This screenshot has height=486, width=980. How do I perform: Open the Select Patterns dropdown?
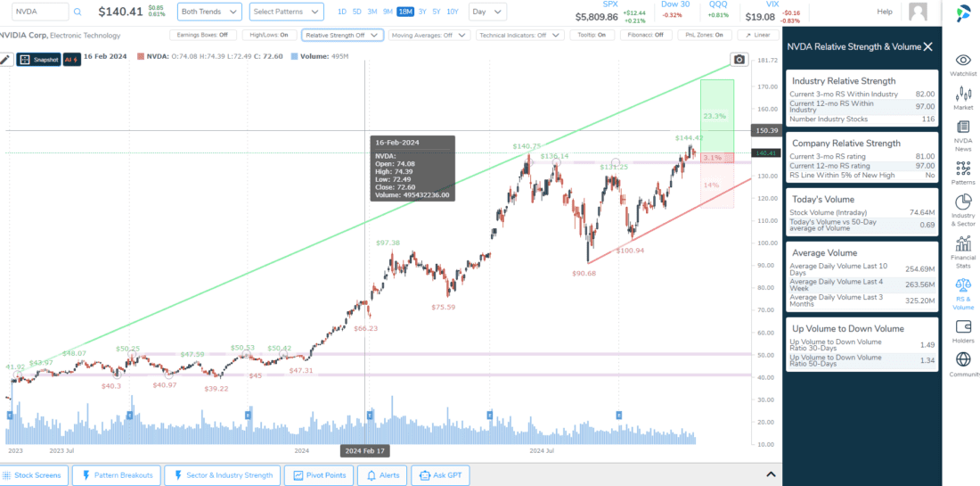pos(286,12)
